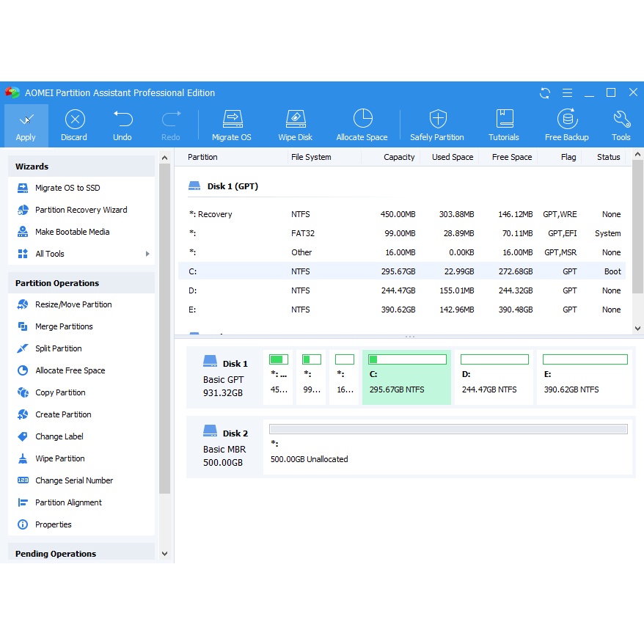Select the E: partition row
Image resolution: width=644 pixels, height=644 pixels.
(x=402, y=310)
